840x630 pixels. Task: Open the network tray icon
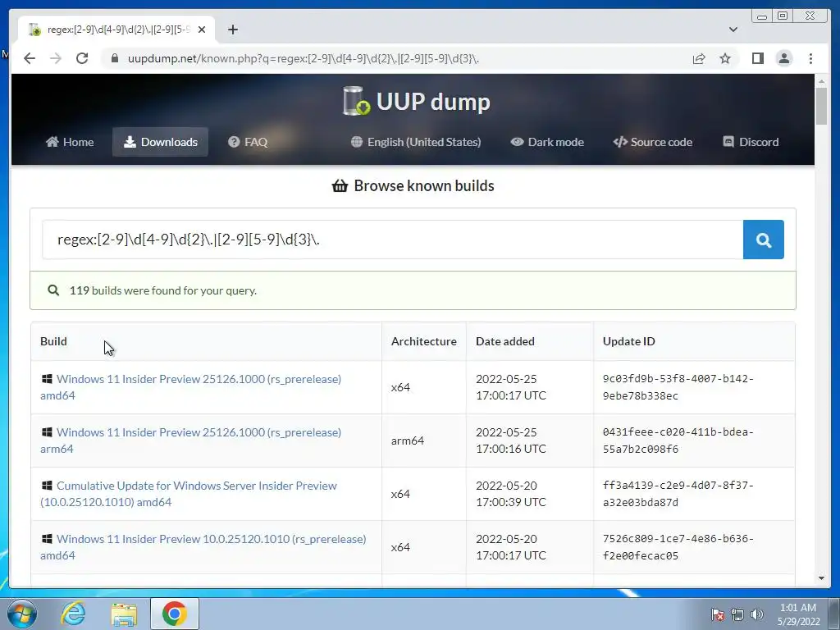[737, 614]
